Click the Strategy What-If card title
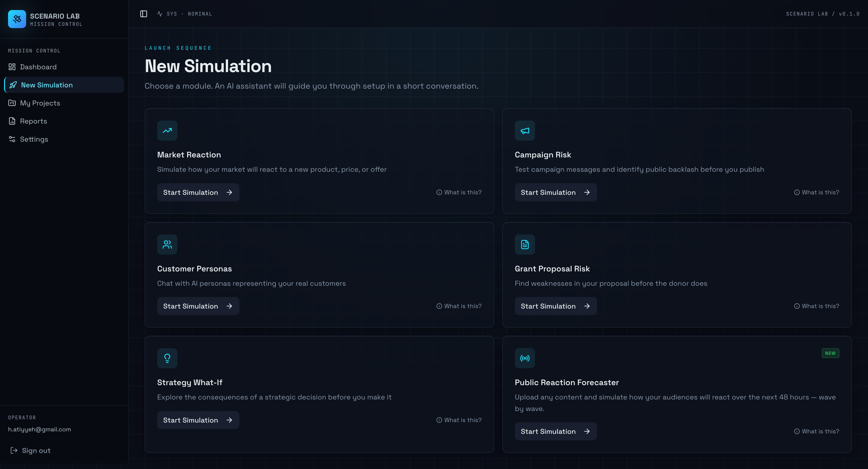Image resolution: width=868 pixels, height=469 pixels. coord(190,382)
